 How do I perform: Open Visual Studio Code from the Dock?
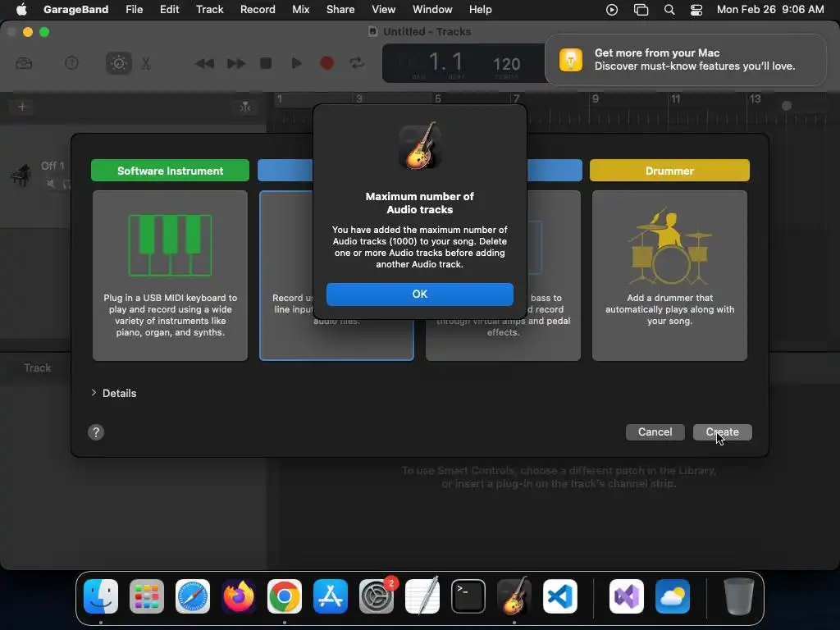coord(559,596)
